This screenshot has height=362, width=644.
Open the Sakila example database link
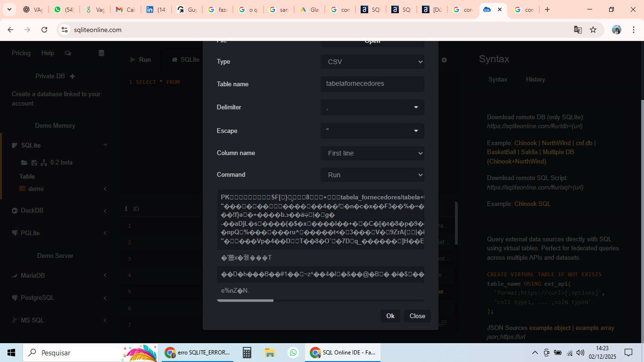point(529,152)
